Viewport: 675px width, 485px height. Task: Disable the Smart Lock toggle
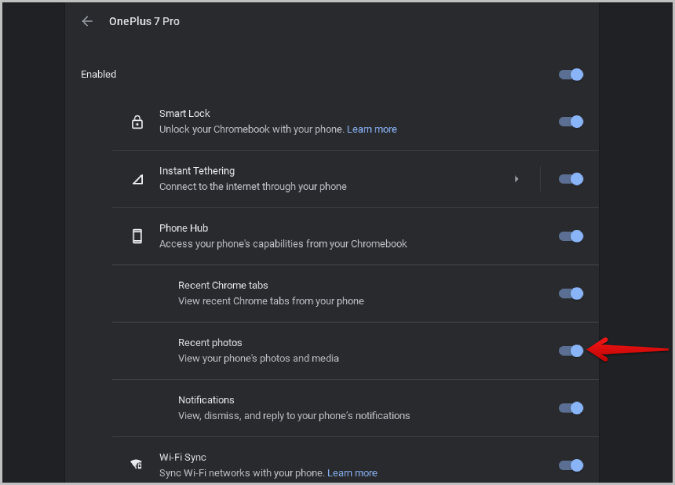point(571,122)
